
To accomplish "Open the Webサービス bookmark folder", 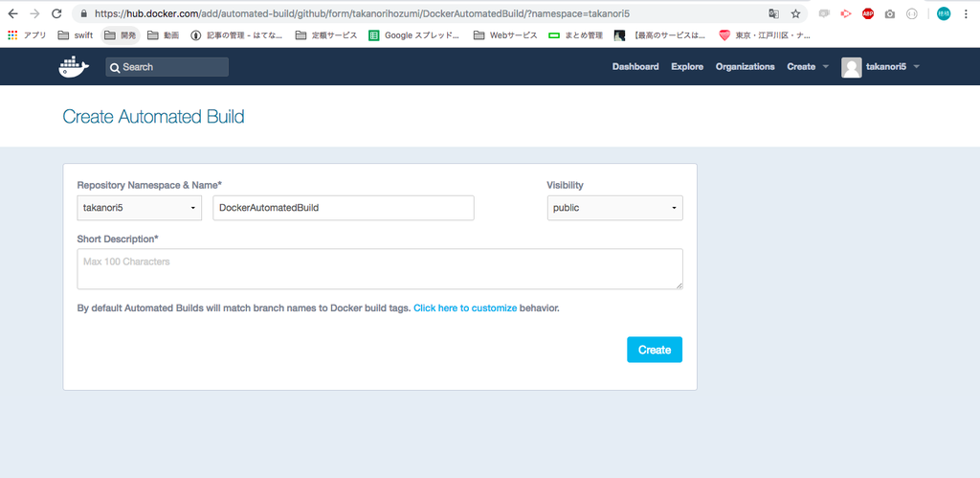I will click(505, 35).
